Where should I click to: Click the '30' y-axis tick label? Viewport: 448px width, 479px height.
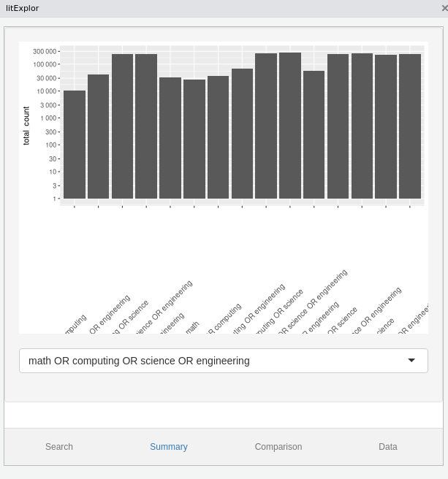pyautogui.click(x=52, y=158)
